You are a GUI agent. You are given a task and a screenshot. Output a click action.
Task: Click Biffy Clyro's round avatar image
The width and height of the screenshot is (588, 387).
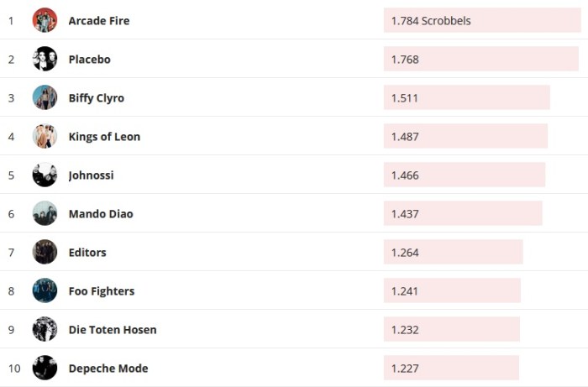point(45,97)
